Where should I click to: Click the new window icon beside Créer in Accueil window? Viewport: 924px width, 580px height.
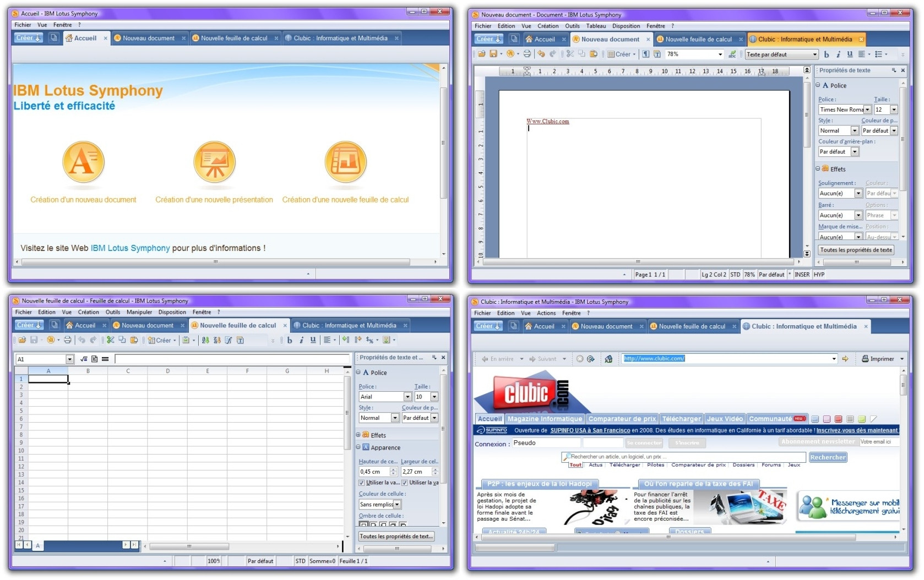[x=53, y=38]
